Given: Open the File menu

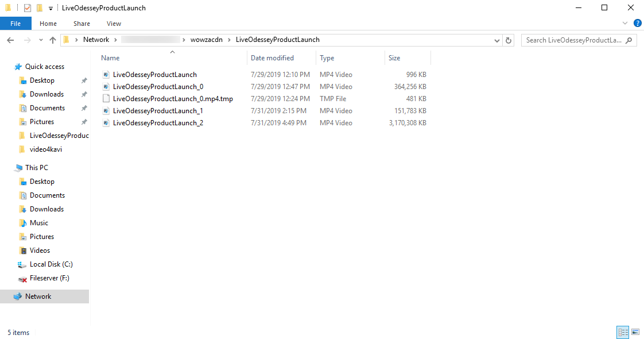Looking at the screenshot, I should [15, 24].
